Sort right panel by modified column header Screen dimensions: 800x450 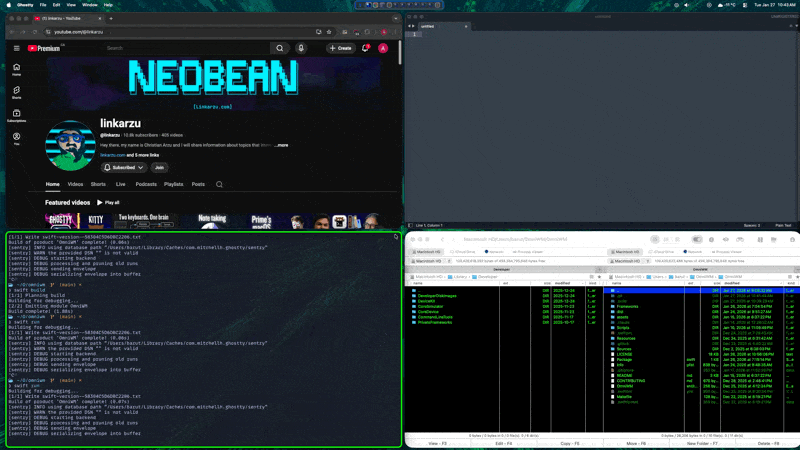coord(752,283)
